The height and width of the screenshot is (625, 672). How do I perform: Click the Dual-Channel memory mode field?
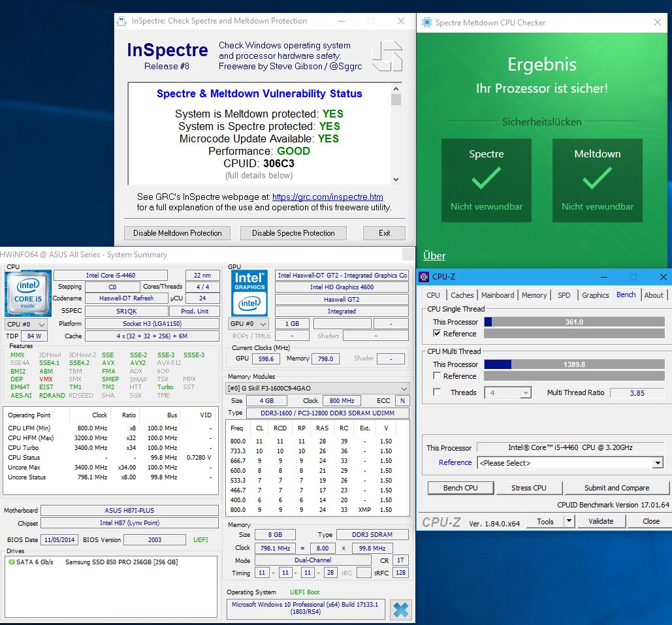pyautogui.click(x=313, y=560)
